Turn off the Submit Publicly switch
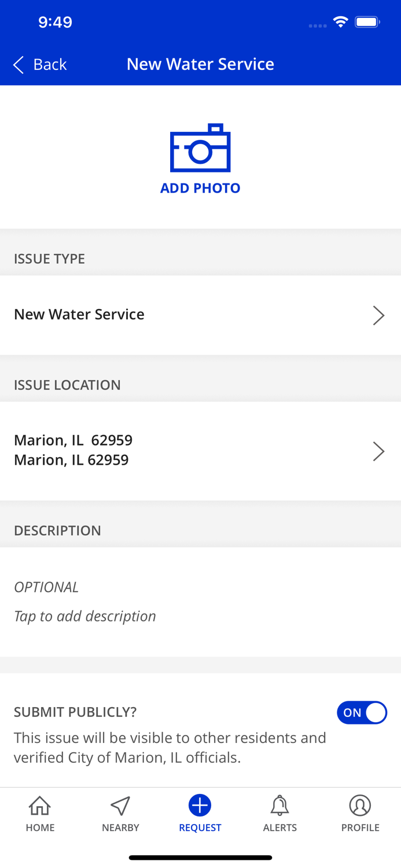This screenshot has height=868, width=401. coord(362,713)
